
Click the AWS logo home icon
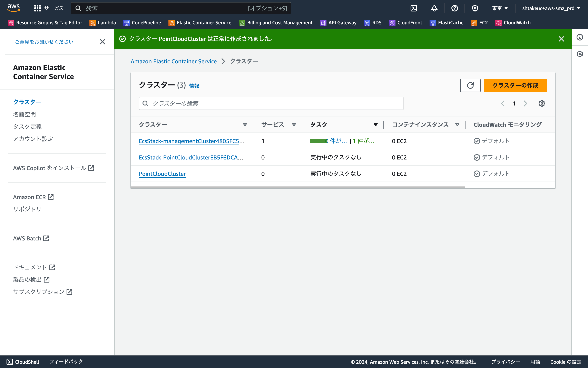pyautogui.click(x=14, y=8)
